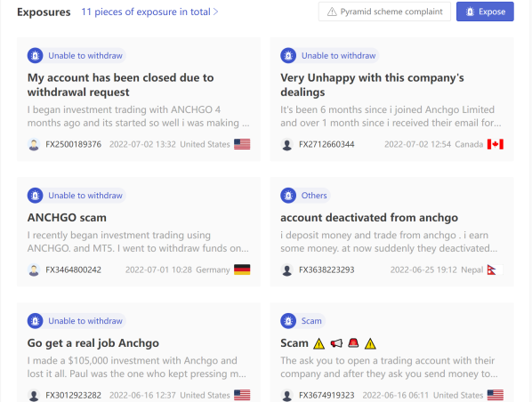Open 'My account has been closed due to withdrawal request'
The image size is (532, 402).
[120, 84]
